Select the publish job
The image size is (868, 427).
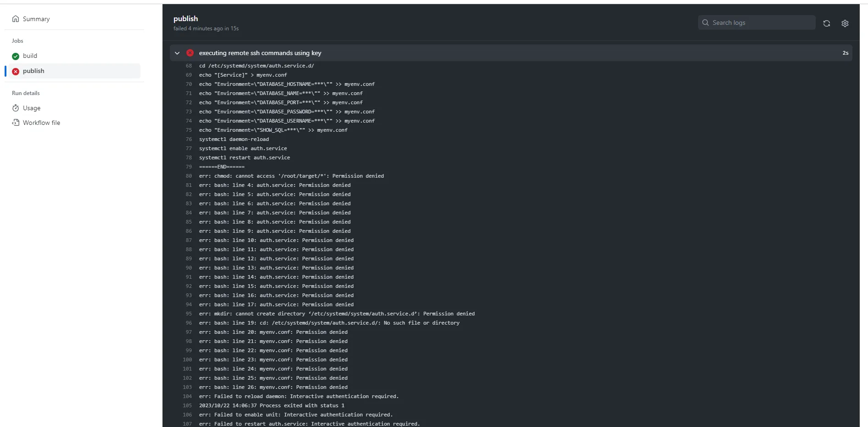click(x=34, y=71)
